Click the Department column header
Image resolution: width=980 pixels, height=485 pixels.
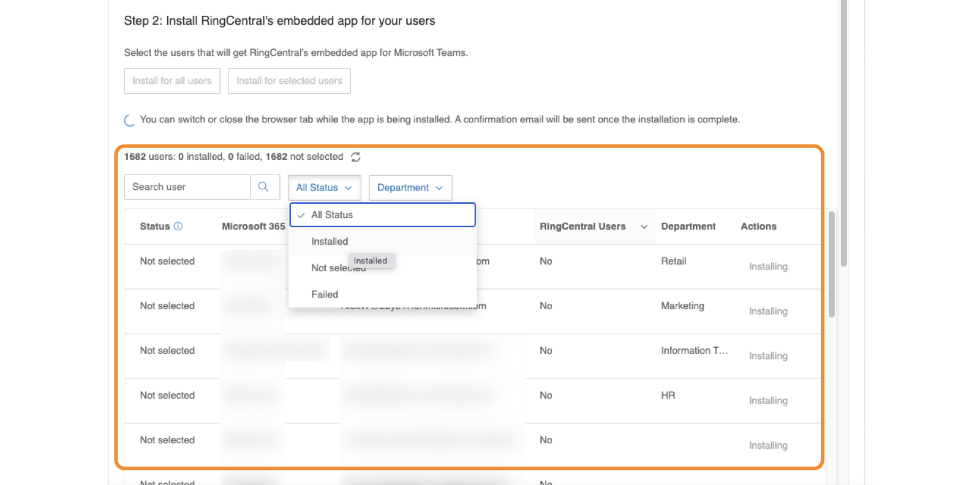tap(688, 227)
